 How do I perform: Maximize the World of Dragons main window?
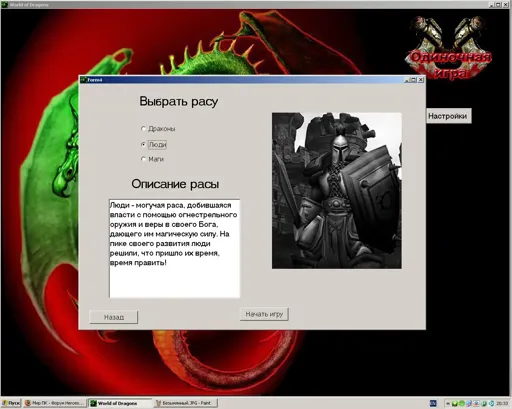click(499, 5)
